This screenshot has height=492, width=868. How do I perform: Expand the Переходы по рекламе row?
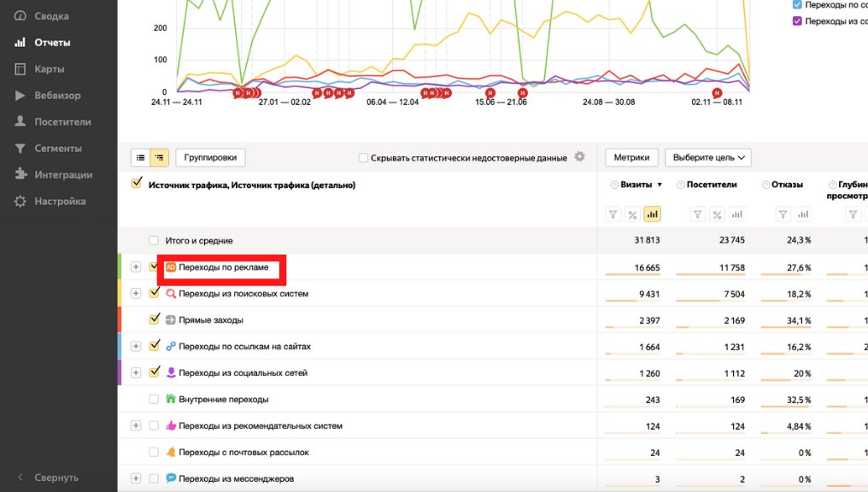[x=135, y=267]
